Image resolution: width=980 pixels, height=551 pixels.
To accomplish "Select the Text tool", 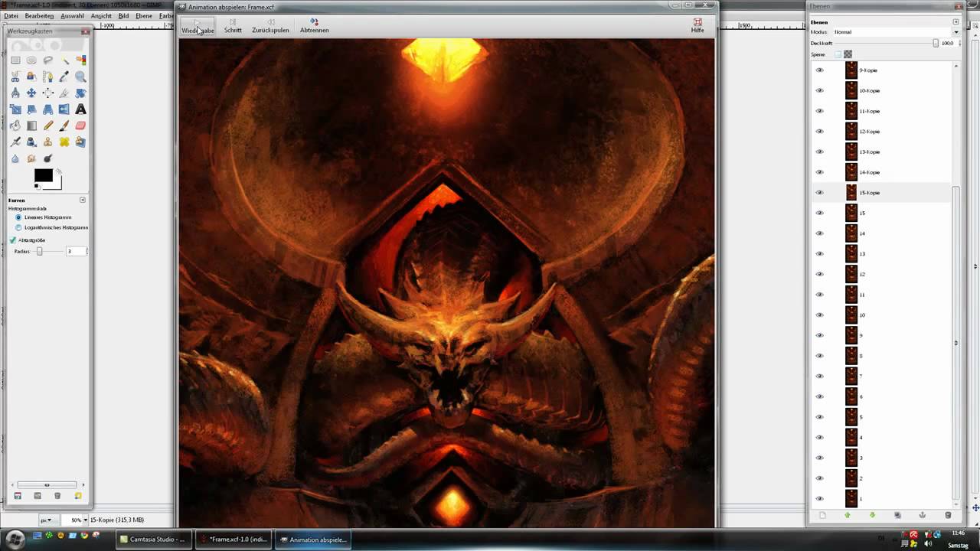I will click(80, 109).
